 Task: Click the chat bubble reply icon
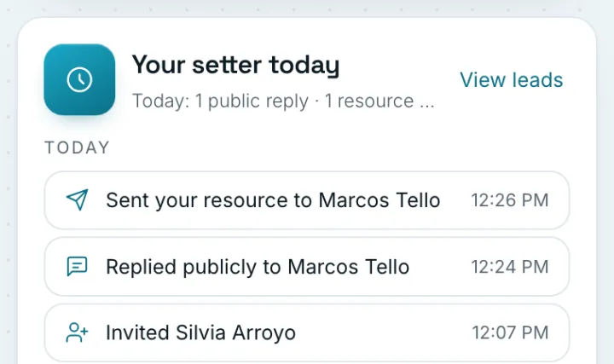pos(77,267)
